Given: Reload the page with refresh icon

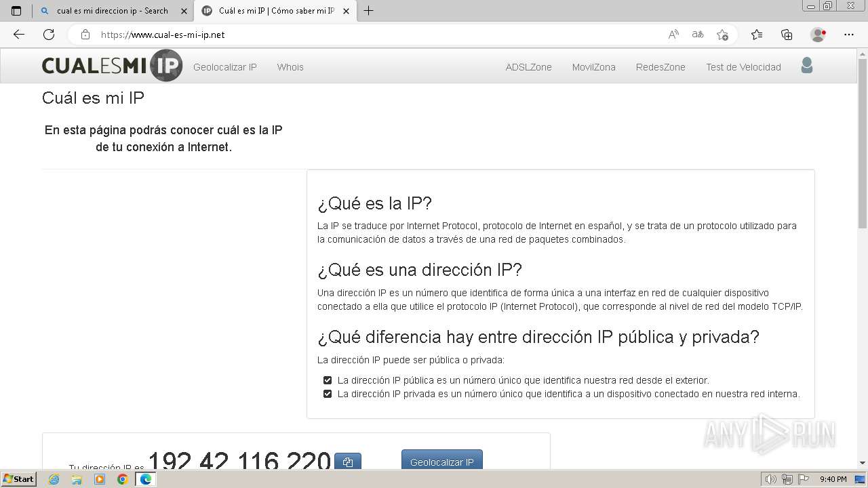Looking at the screenshot, I should (x=49, y=35).
